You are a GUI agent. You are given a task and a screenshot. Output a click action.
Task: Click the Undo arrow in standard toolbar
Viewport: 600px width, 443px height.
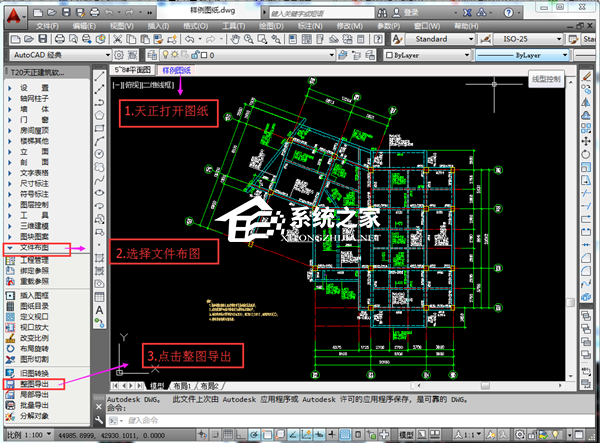[x=189, y=39]
